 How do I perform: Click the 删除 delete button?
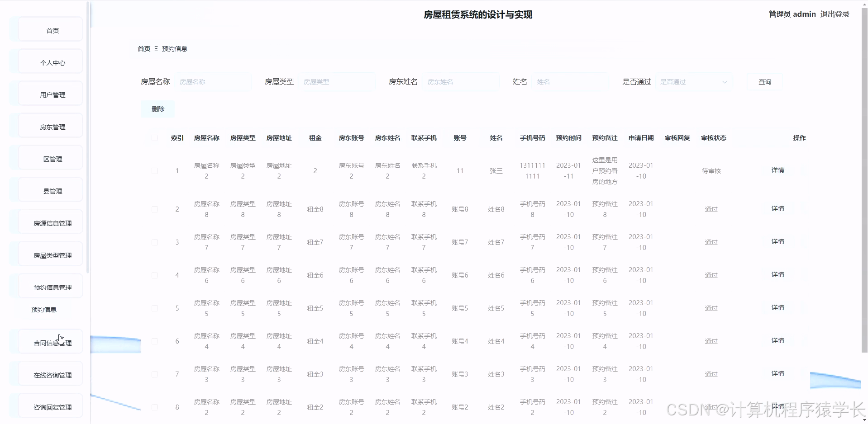pyautogui.click(x=157, y=108)
